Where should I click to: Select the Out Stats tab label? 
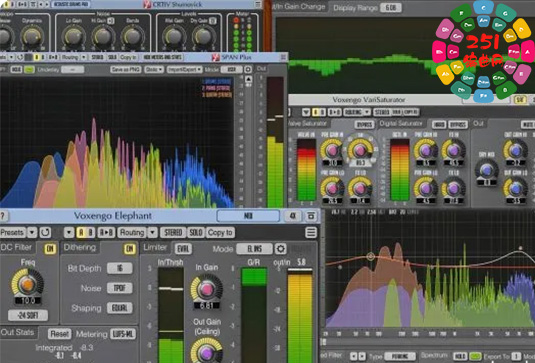17,332
